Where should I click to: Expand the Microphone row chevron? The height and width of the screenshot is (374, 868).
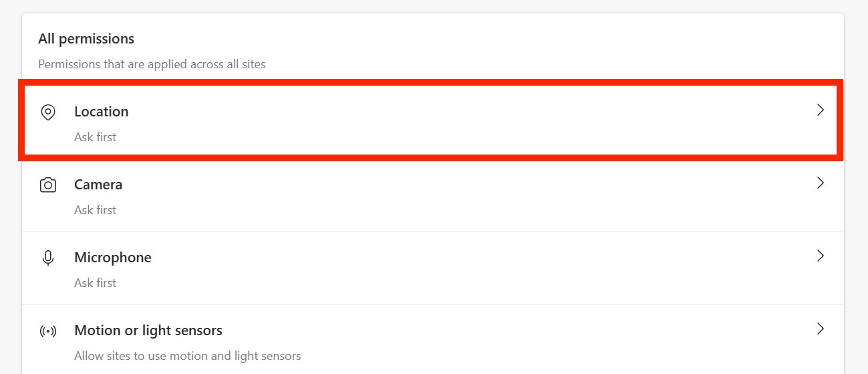coord(821,256)
